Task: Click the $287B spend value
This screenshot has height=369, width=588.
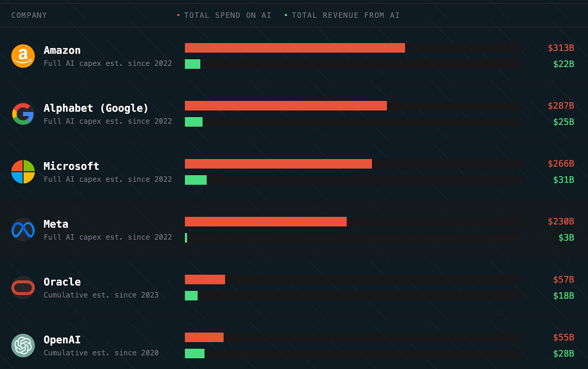Action: coord(561,106)
